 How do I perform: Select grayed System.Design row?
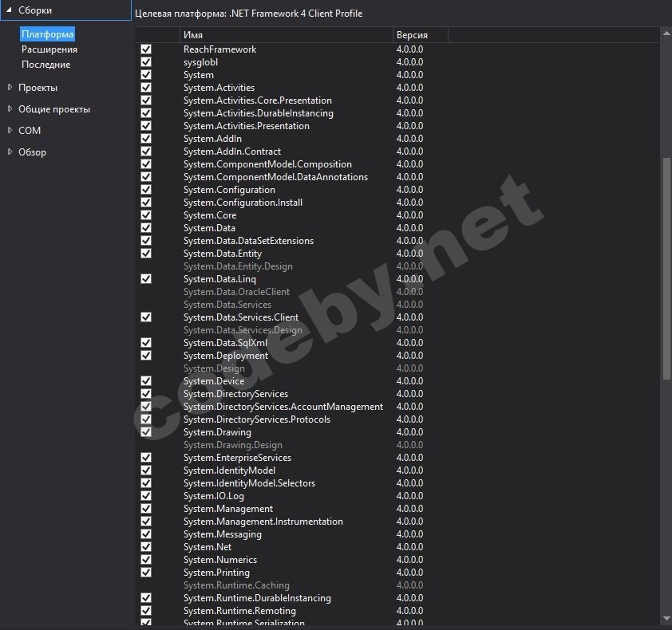pos(397,368)
